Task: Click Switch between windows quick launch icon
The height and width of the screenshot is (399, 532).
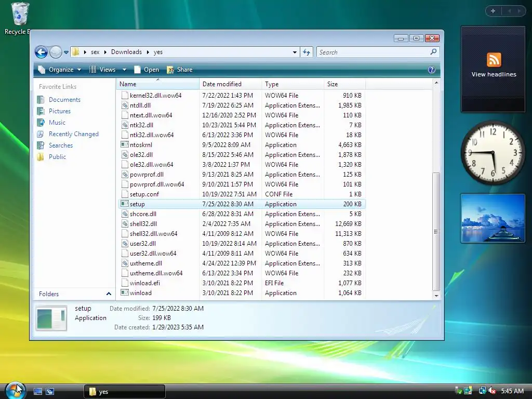Action: pyautogui.click(x=49, y=391)
